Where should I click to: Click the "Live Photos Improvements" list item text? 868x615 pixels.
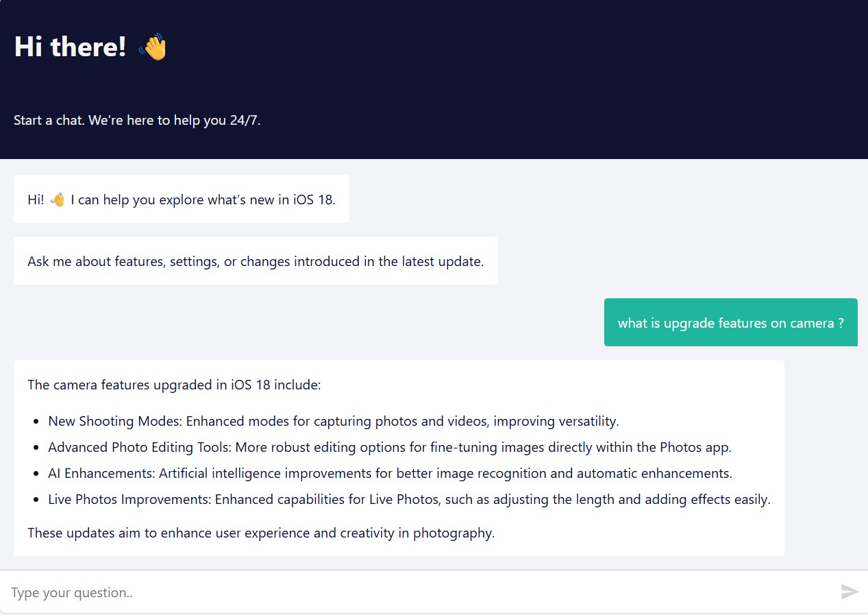(x=408, y=500)
